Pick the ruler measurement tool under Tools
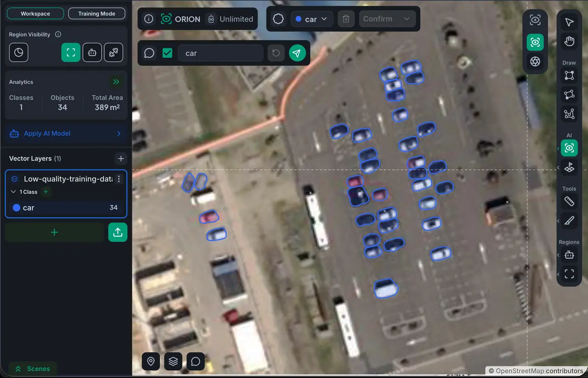 569,201
